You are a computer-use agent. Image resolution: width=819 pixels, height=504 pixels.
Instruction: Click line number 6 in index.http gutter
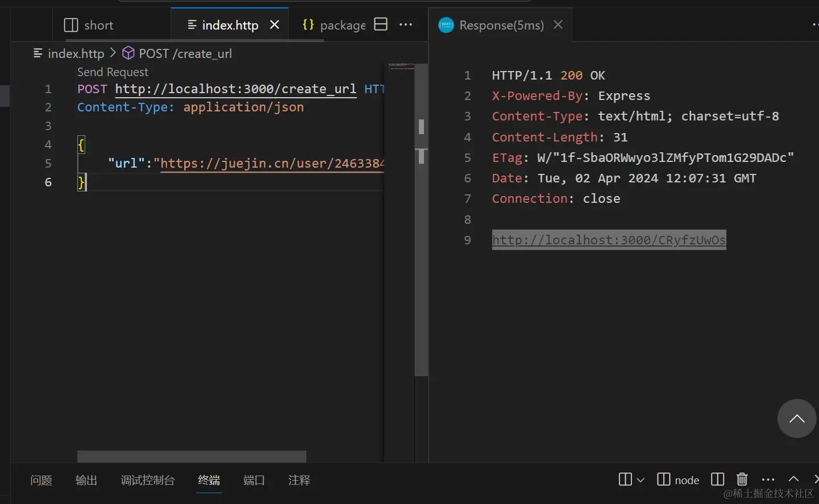[48, 182]
